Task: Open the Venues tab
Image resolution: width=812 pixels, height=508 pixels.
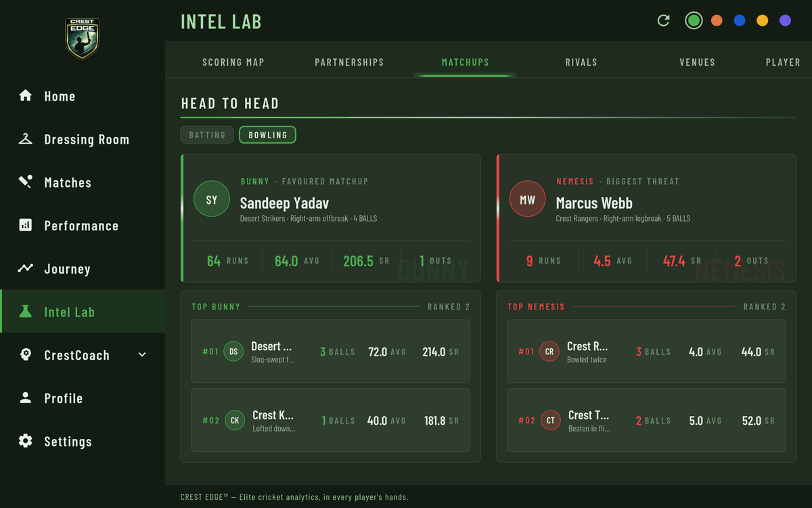Action: [697, 62]
